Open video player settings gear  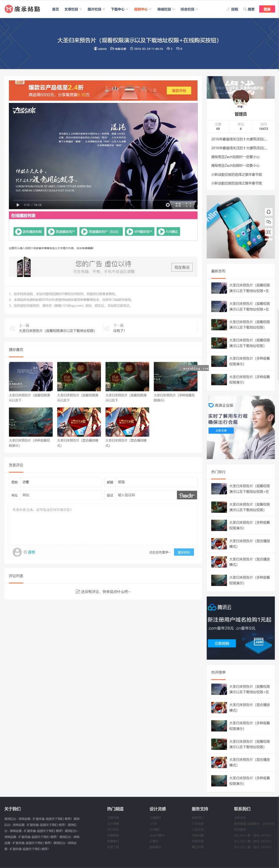(x=168, y=205)
